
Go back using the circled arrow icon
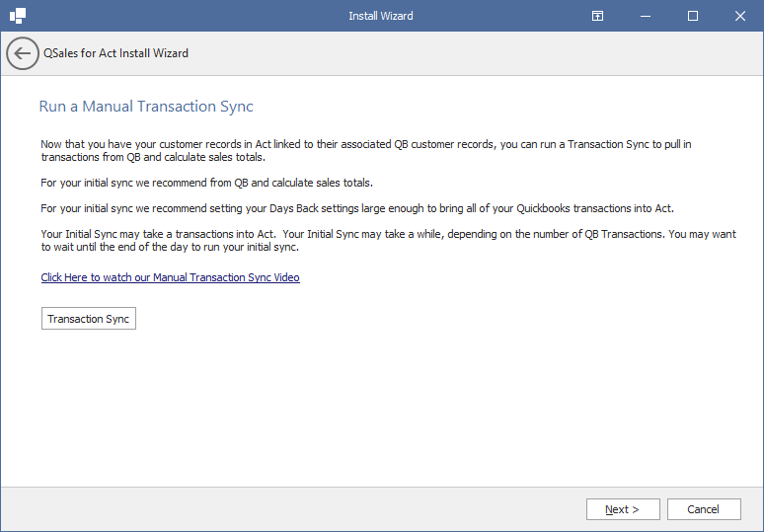(23, 53)
